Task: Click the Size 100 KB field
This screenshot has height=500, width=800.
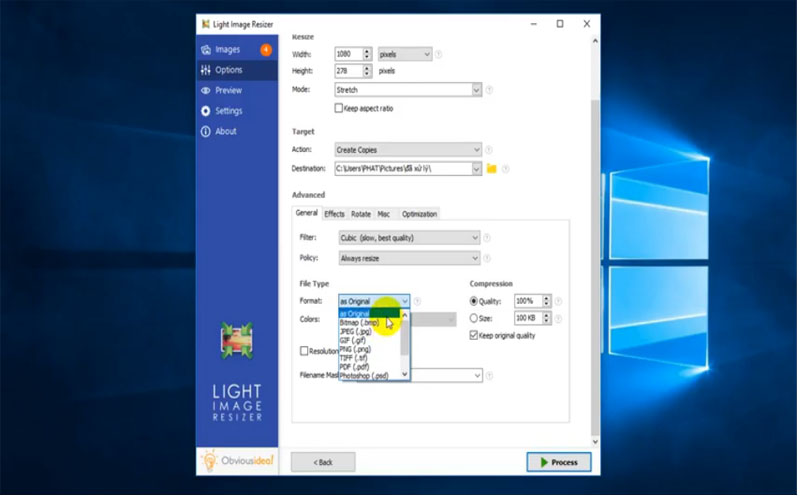Action: point(528,318)
